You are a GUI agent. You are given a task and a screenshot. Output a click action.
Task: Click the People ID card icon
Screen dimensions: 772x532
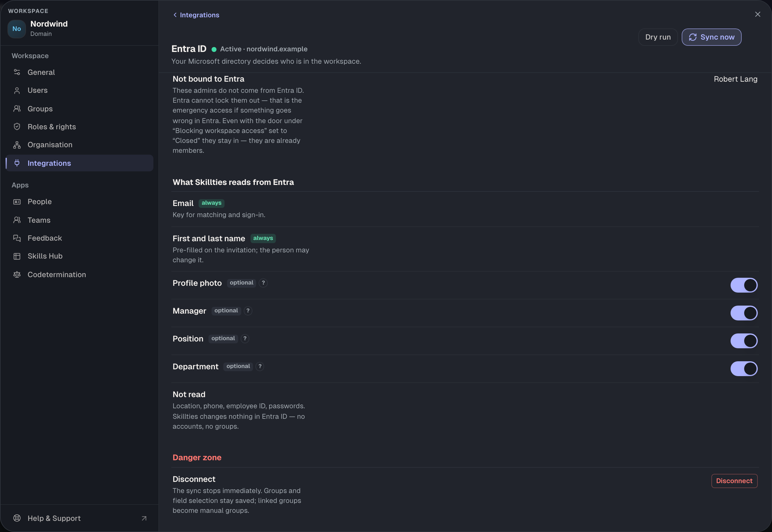coord(17,202)
